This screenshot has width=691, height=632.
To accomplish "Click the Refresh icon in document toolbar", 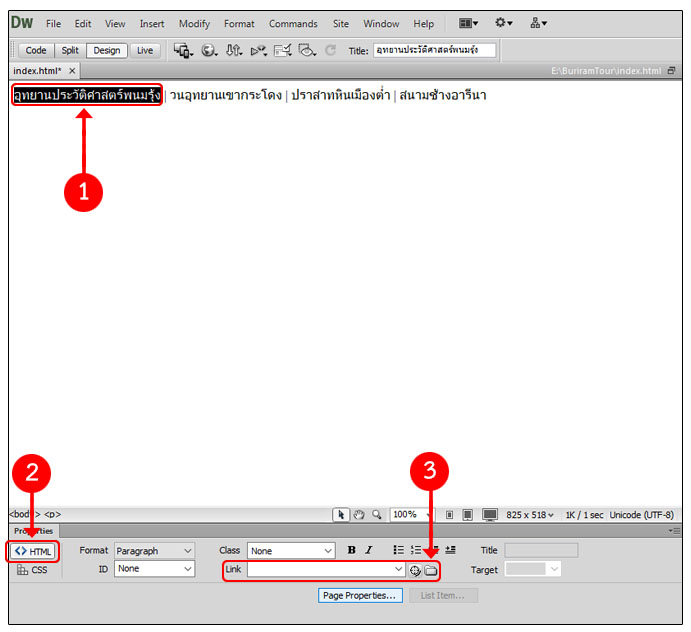I will coord(330,50).
